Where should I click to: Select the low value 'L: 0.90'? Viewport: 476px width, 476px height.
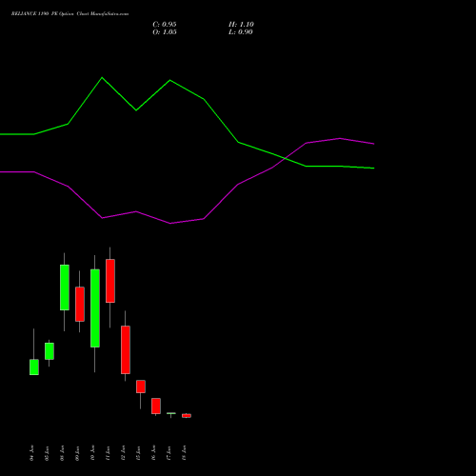click(241, 32)
